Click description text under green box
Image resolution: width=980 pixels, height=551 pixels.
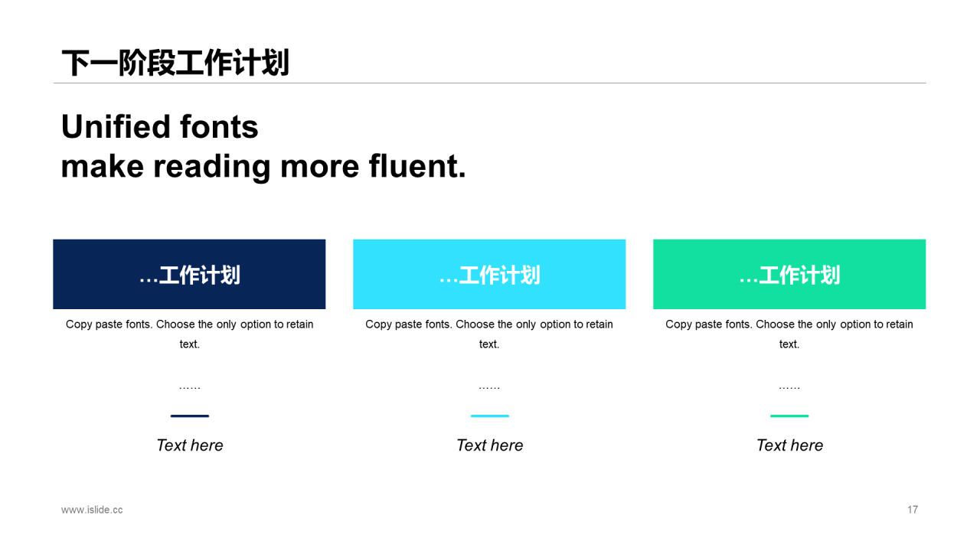[x=789, y=334]
